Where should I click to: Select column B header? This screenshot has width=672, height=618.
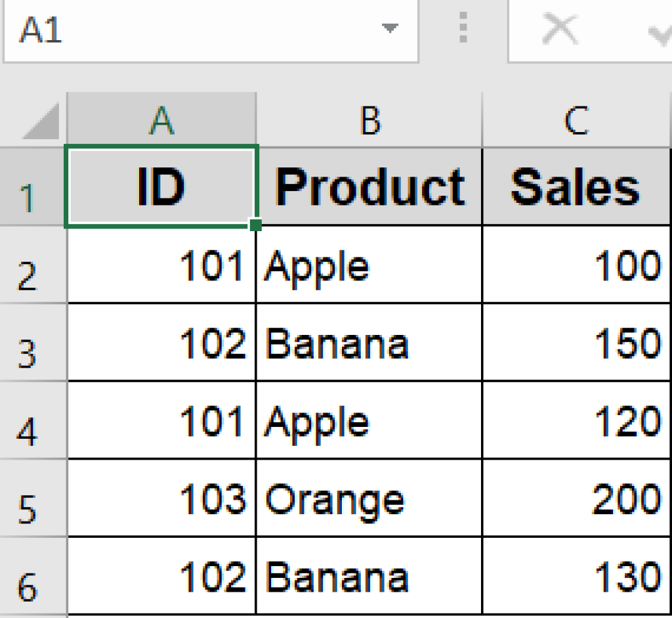[370, 120]
